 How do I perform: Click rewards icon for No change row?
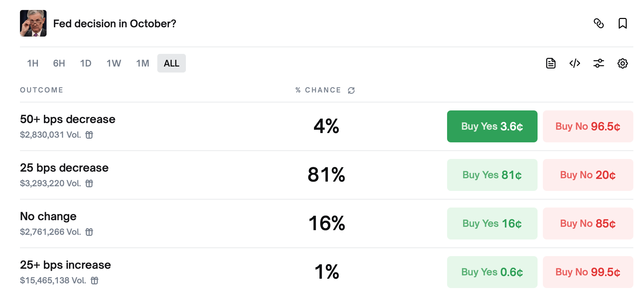pos(89,232)
